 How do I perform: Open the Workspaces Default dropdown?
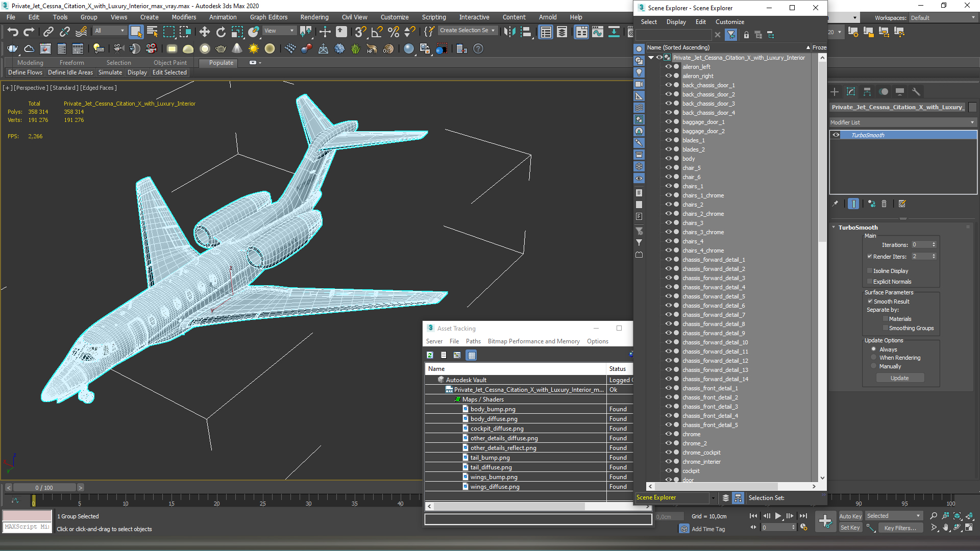coord(943,18)
